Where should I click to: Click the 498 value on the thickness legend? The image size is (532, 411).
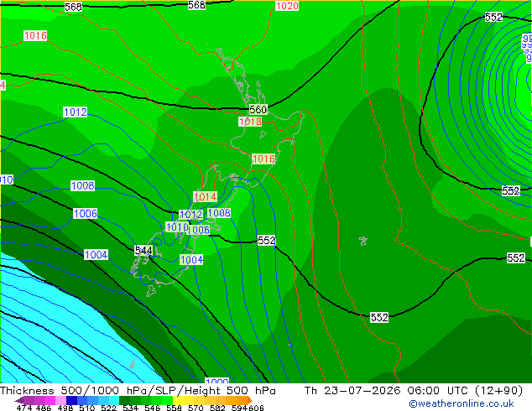pos(65,408)
